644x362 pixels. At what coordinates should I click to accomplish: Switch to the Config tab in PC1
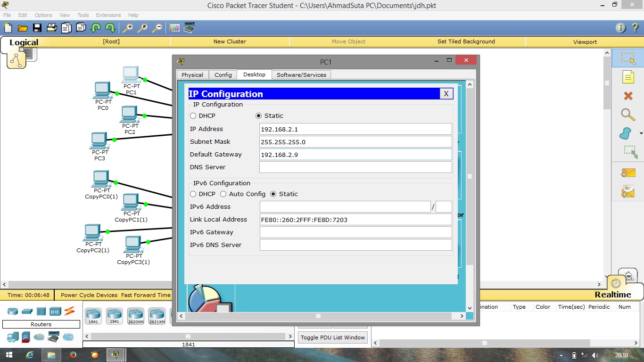[223, 75]
